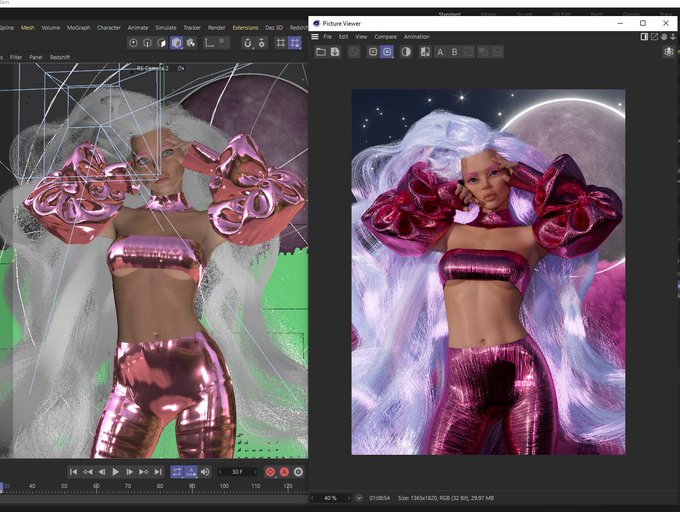Image resolution: width=680 pixels, height=512 pixels.
Task: Open image folder icon in Picture Viewer
Action: [321, 52]
